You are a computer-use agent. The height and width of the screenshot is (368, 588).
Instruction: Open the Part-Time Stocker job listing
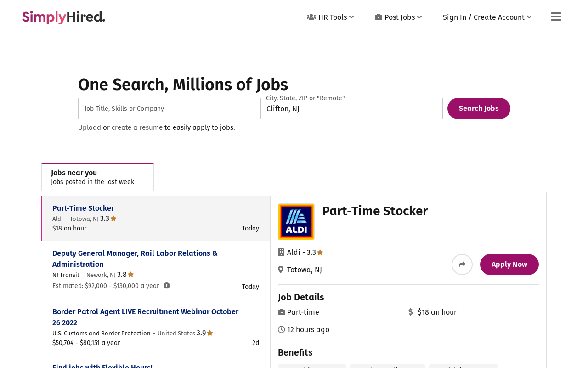click(x=83, y=208)
